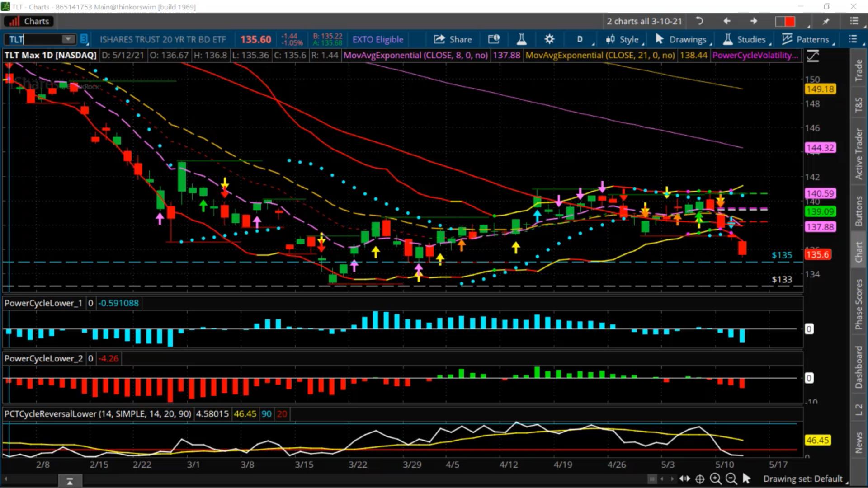Click the 149.18 yellow price bubble
This screenshot has width=868, height=488.
pyautogui.click(x=820, y=89)
